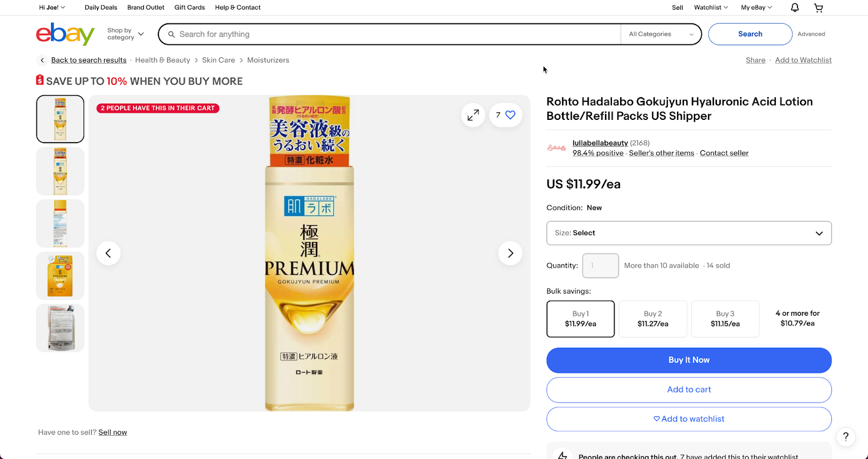
Task: Click the 2 people have this in cart badge
Action: 158,109
